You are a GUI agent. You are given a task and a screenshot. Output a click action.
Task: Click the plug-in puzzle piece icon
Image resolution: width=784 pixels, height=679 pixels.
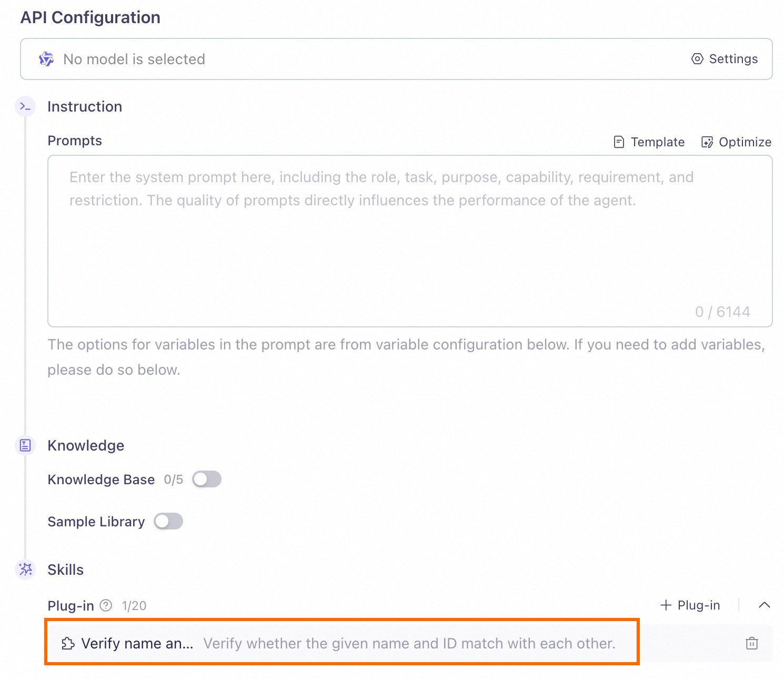click(x=68, y=643)
